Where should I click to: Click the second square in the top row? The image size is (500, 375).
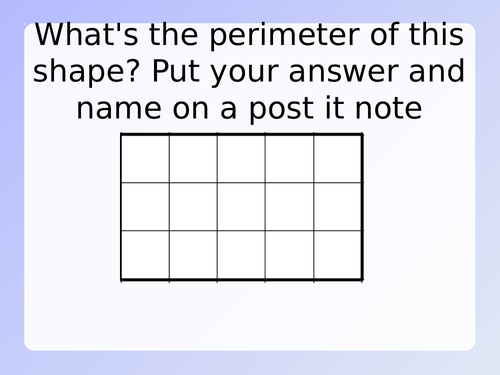coord(193,158)
